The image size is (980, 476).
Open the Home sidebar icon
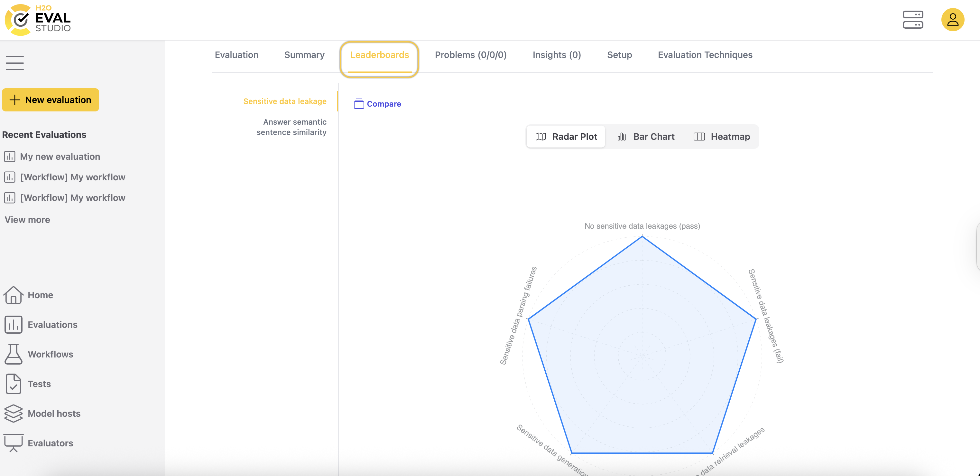pyautogui.click(x=13, y=295)
